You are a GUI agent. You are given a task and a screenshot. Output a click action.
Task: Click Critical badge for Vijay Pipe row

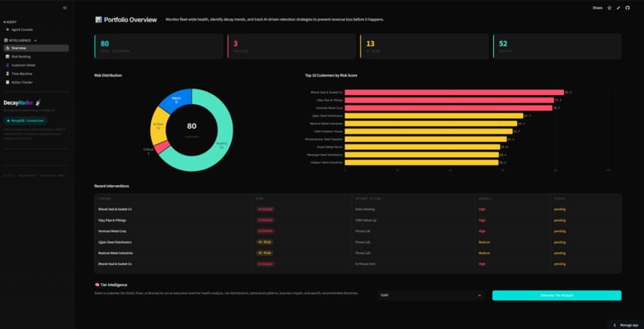(x=265, y=220)
